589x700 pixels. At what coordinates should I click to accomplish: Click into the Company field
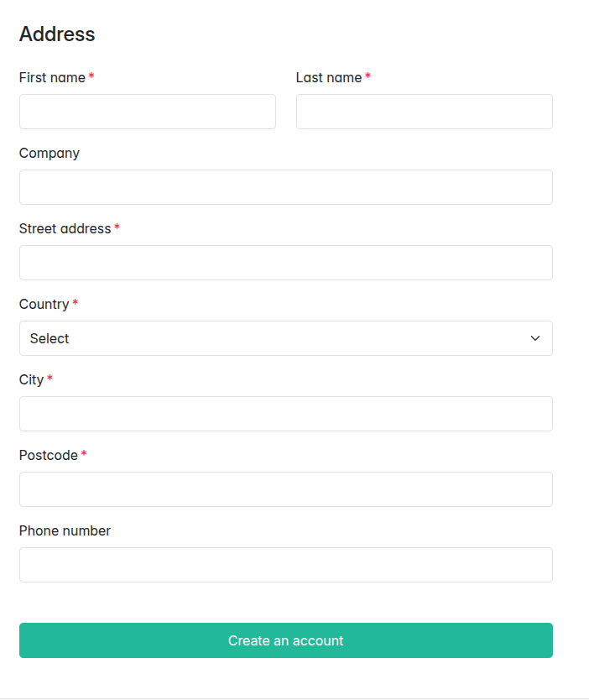(285, 187)
